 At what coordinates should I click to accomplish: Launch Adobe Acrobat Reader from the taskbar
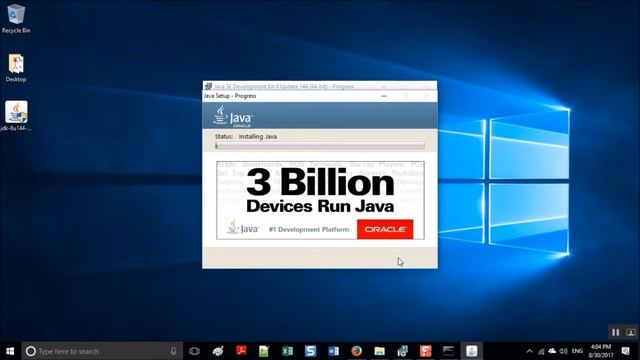click(241, 351)
